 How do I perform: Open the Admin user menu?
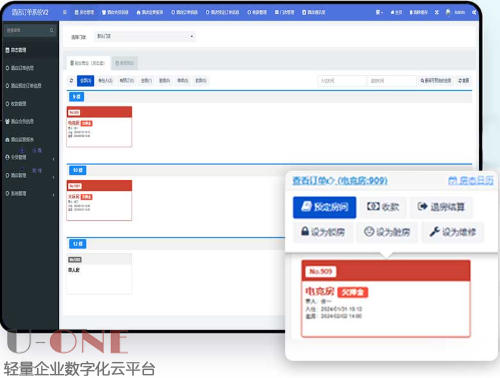[455, 12]
